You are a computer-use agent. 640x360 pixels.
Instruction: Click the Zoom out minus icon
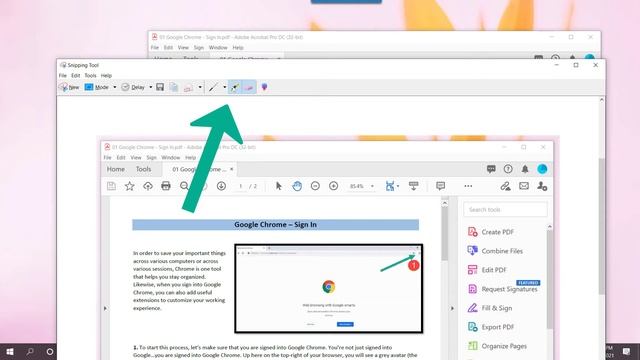(315, 186)
